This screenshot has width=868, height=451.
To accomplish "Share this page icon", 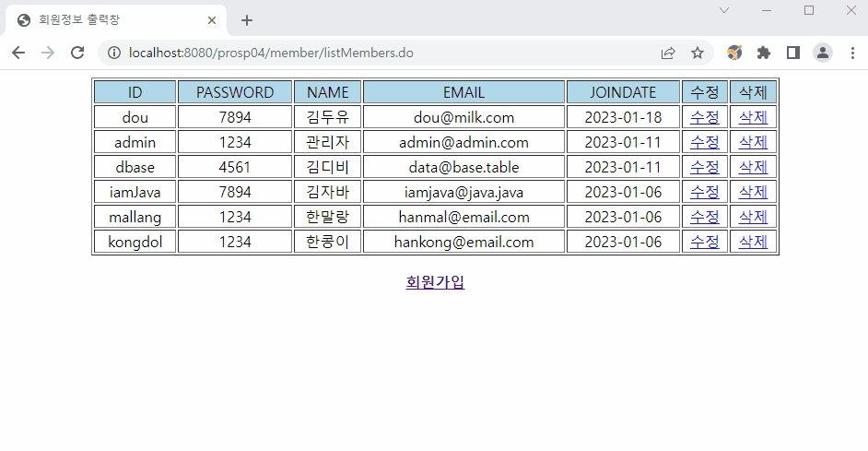I will click(x=668, y=53).
